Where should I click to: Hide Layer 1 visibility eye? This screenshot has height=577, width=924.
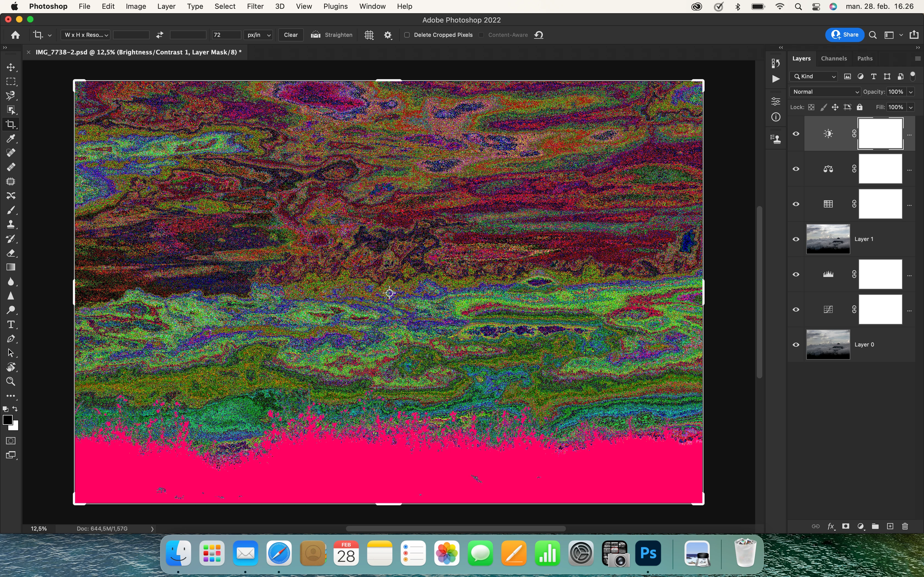pos(796,239)
